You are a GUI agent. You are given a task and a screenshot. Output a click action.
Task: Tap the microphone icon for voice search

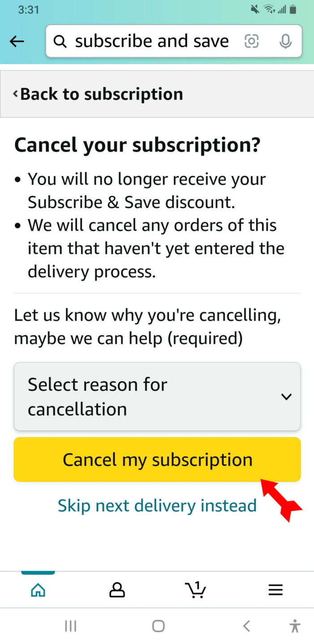pyautogui.click(x=285, y=41)
